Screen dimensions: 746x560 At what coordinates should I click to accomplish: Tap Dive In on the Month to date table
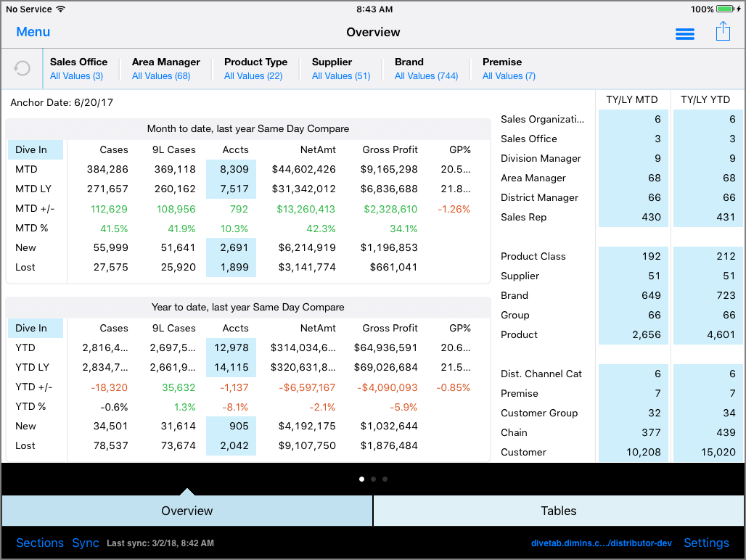coord(32,149)
